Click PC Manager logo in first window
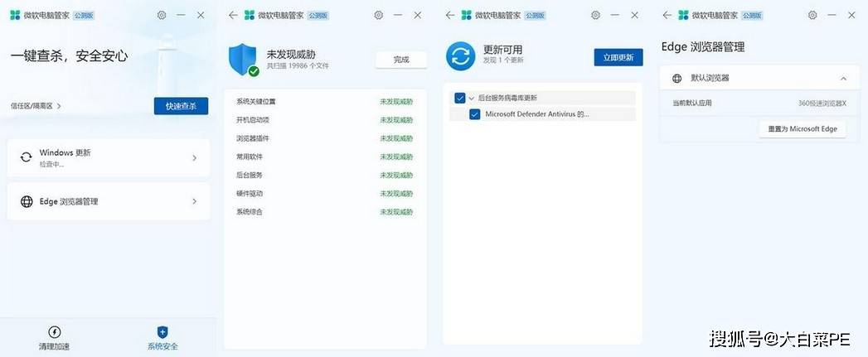Screen dimensions: 868x357 click(x=16, y=16)
